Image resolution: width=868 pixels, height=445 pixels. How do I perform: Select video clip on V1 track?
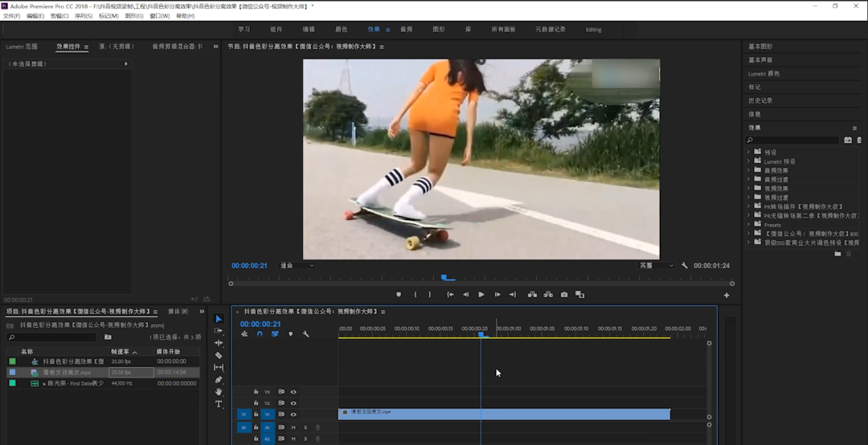[504, 414]
